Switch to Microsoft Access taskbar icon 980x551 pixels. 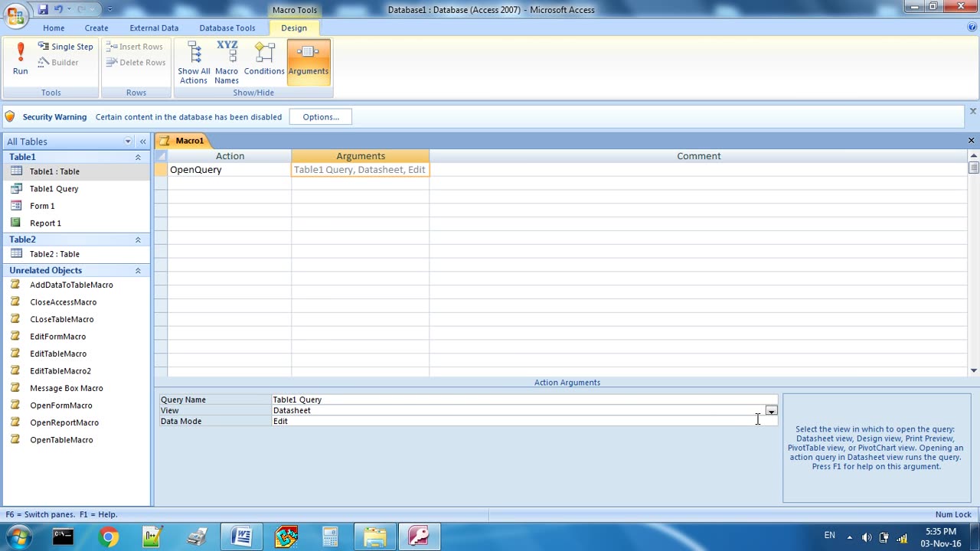[419, 537]
